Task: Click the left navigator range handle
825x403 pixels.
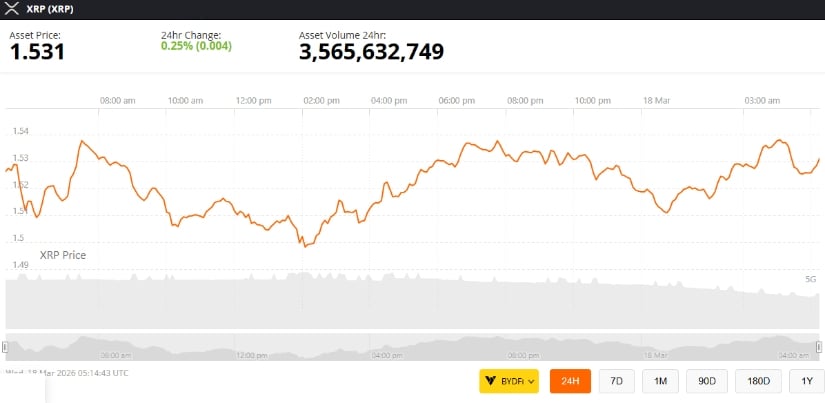Action: [5, 346]
